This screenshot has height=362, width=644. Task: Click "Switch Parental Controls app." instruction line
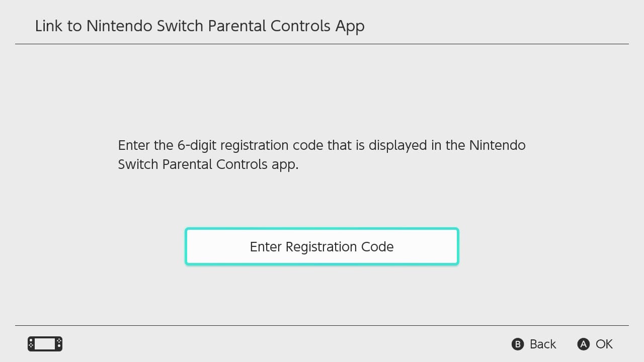point(208,164)
